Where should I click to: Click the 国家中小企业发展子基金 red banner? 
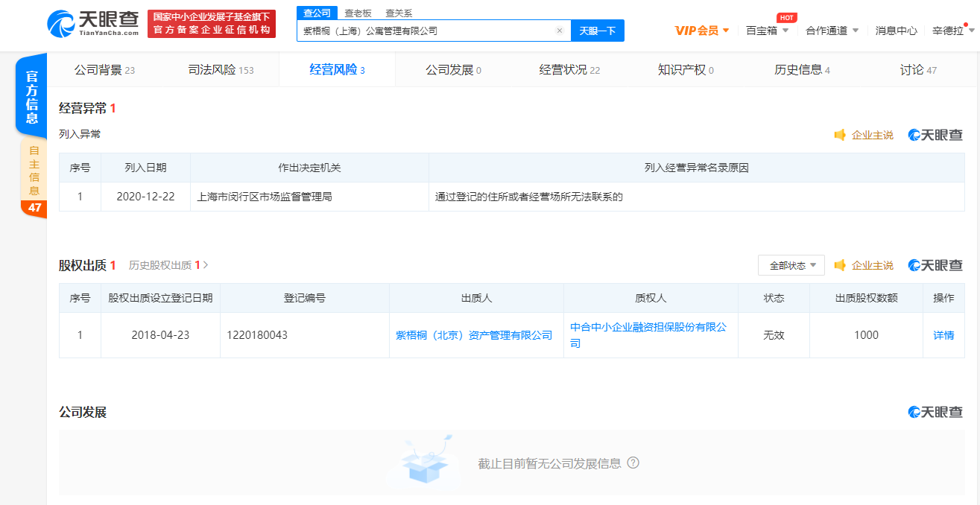pos(212,23)
